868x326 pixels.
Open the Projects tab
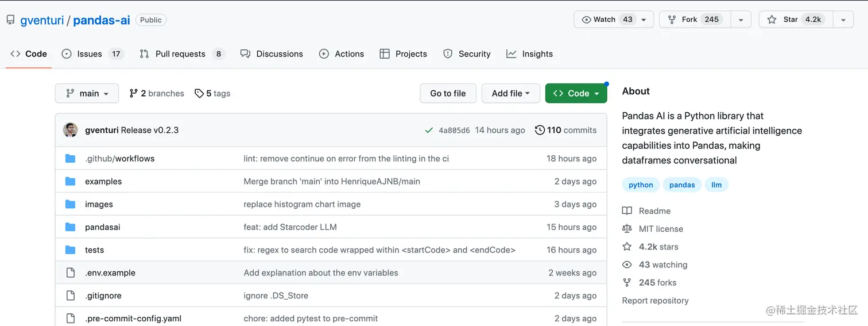point(404,54)
